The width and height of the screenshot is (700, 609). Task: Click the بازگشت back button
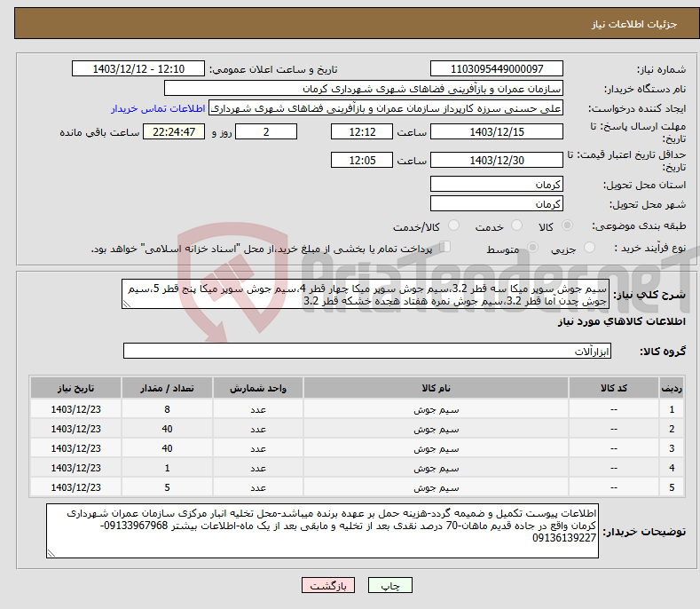(x=328, y=585)
